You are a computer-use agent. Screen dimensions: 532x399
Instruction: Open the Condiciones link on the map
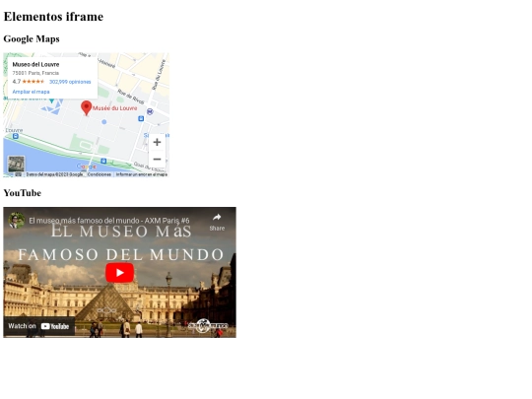[100, 174]
